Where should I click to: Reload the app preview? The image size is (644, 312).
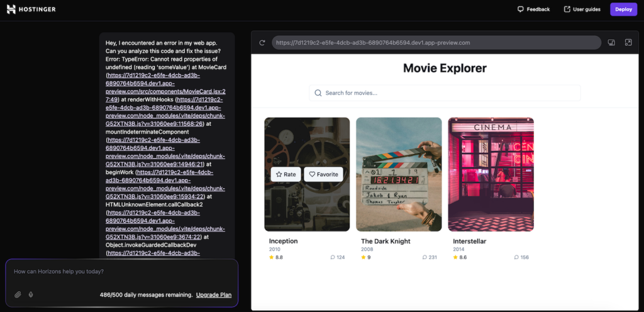pyautogui.click(x=262, y=43)
